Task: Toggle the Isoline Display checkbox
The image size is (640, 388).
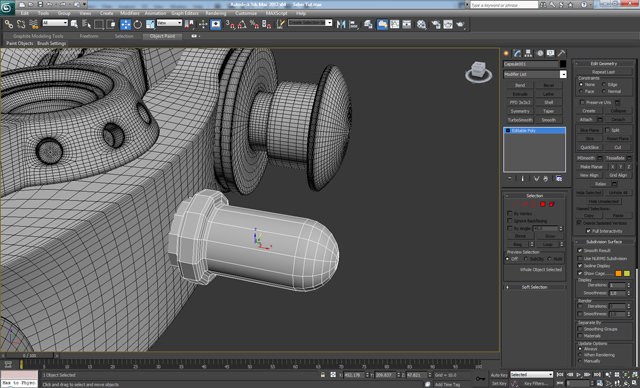Action: tap(580, 266)
